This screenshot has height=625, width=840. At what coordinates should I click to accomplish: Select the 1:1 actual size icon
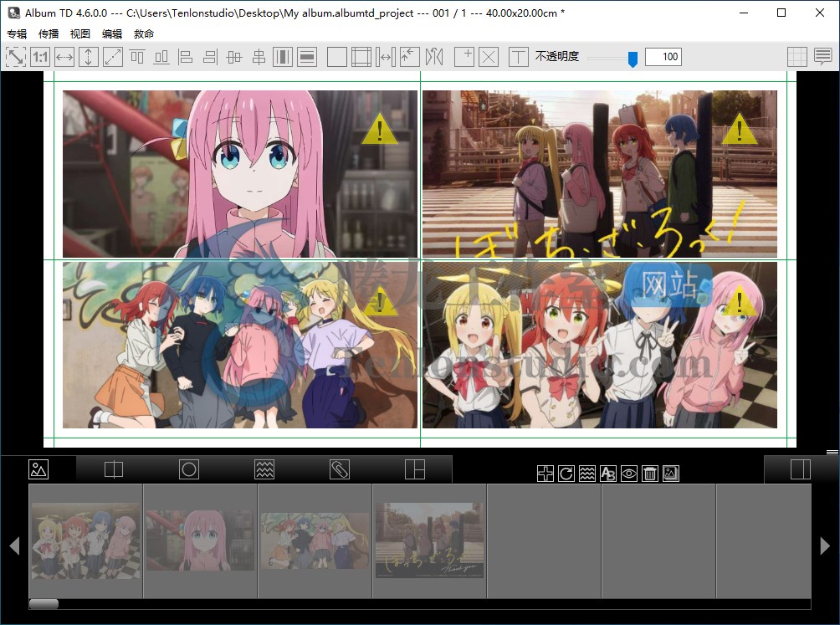click(x=40, y=57)
